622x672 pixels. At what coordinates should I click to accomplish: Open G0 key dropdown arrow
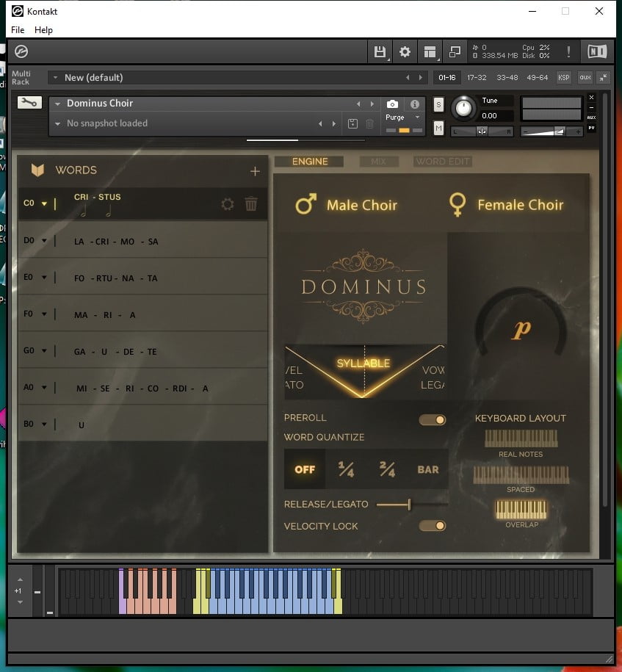tap(44, 350)
